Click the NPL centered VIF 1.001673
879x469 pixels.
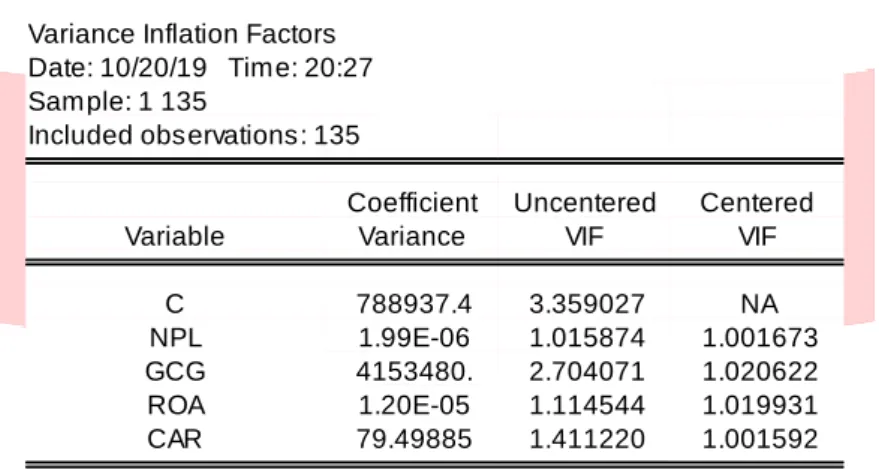760,338
